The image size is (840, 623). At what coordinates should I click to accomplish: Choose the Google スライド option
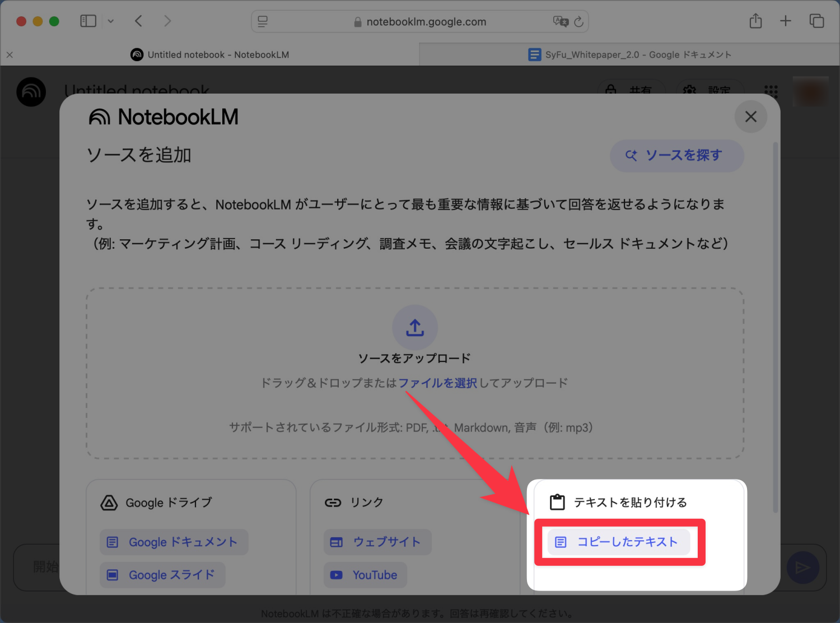point(162,575)
